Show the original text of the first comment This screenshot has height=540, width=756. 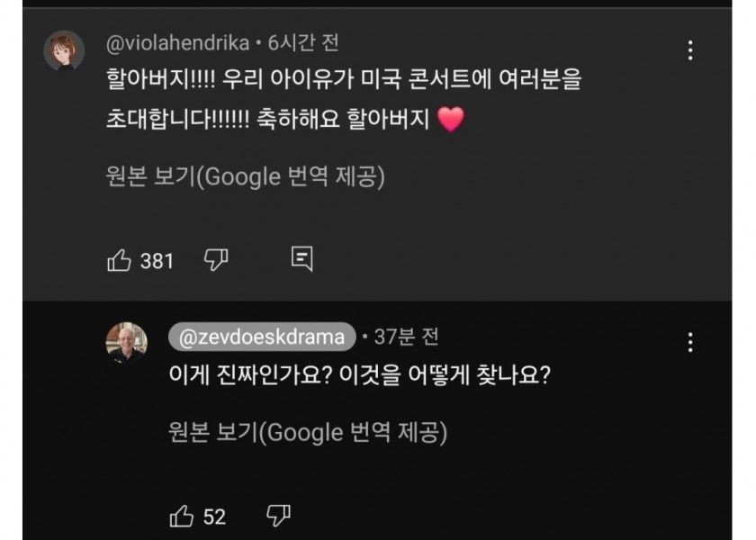(x=245, y=177)
